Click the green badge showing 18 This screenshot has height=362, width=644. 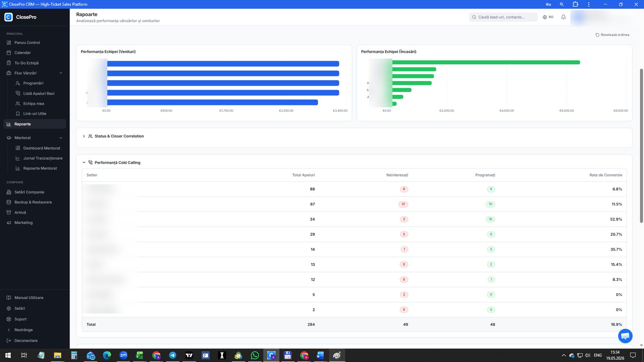click(x=490, y=219)
